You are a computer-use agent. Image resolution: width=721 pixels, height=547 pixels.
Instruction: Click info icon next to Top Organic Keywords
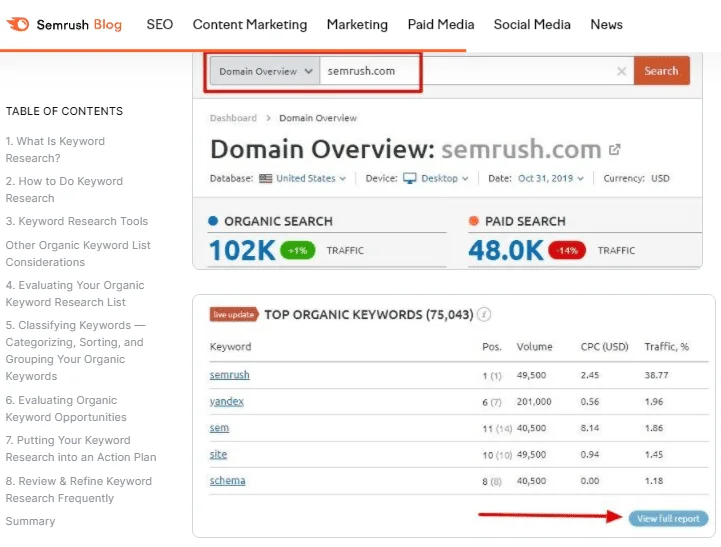484,314
